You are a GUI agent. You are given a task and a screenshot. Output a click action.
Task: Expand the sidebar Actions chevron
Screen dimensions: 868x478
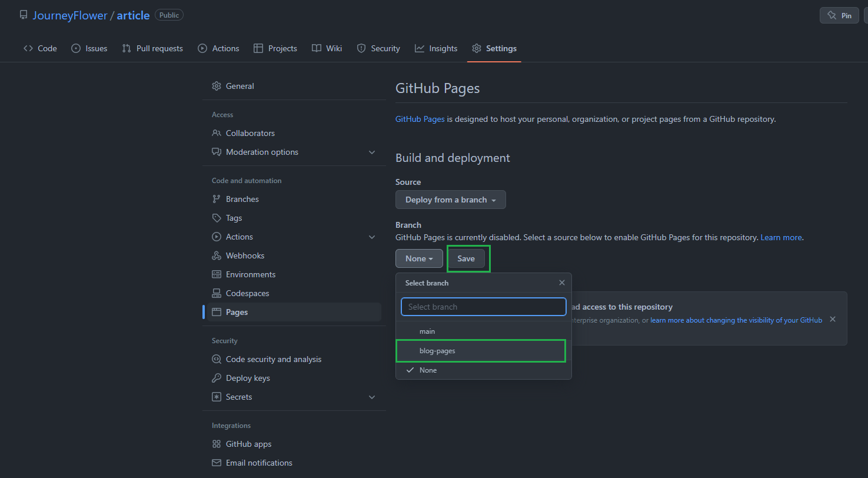coord(372,237)
